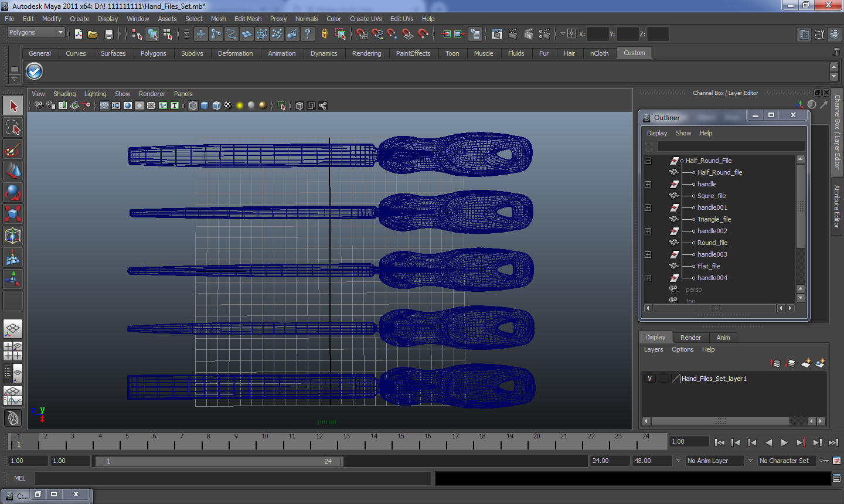Open the Render tab in Layer Editor
Screen dimensions: 844x504
[x=690, y=338]
